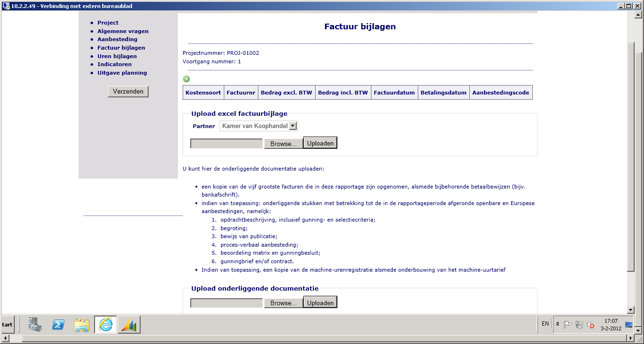
Task: Switch to Internet Explorer in the taskbar
Action: pos(106,324)
